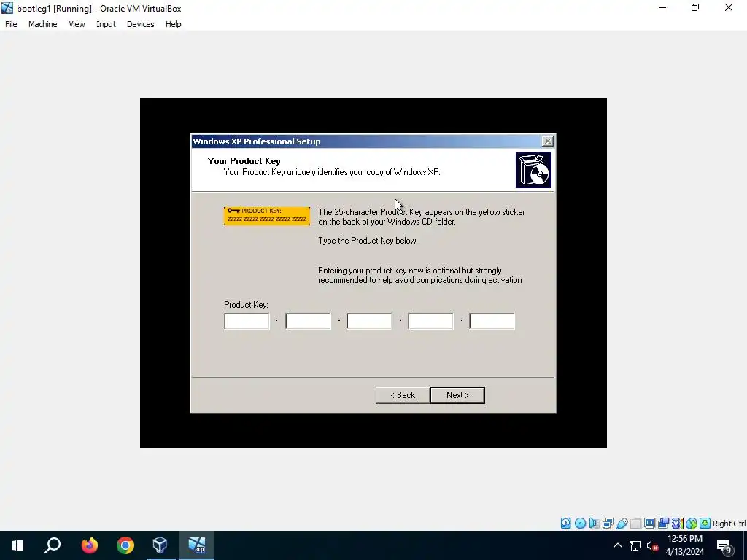Screen dimensions: 747x560
Task: Open the taskbar clock showing 12:56 PM
Action: tap(684, 545)
